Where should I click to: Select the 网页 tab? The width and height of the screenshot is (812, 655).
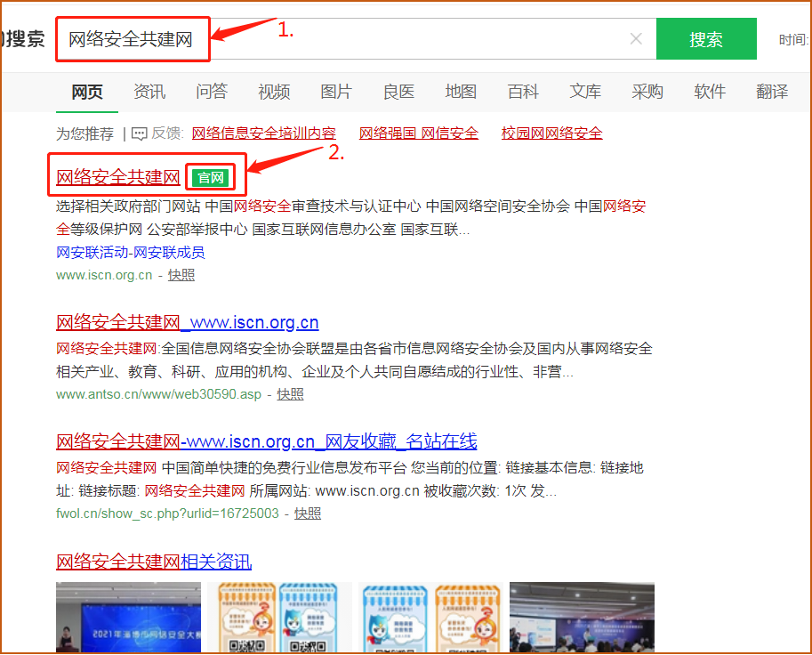(87, 92)
